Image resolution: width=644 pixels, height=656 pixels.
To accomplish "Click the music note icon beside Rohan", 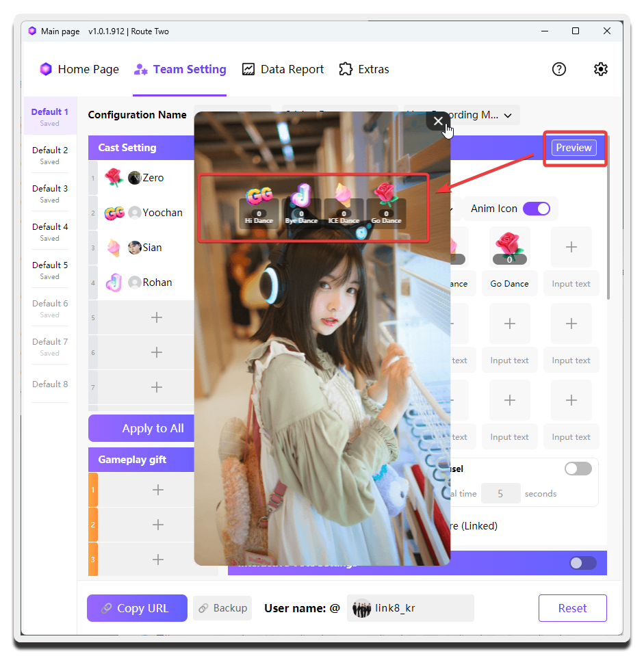I will 114,283.
